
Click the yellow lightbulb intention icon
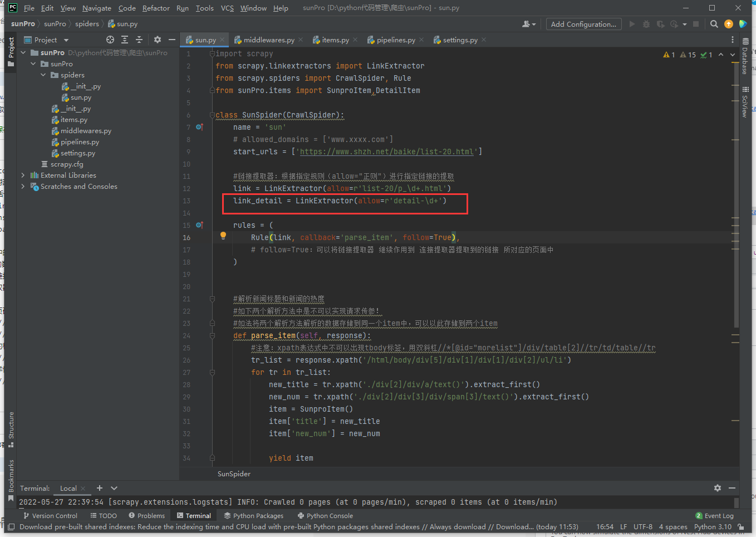tap(223, 236)
